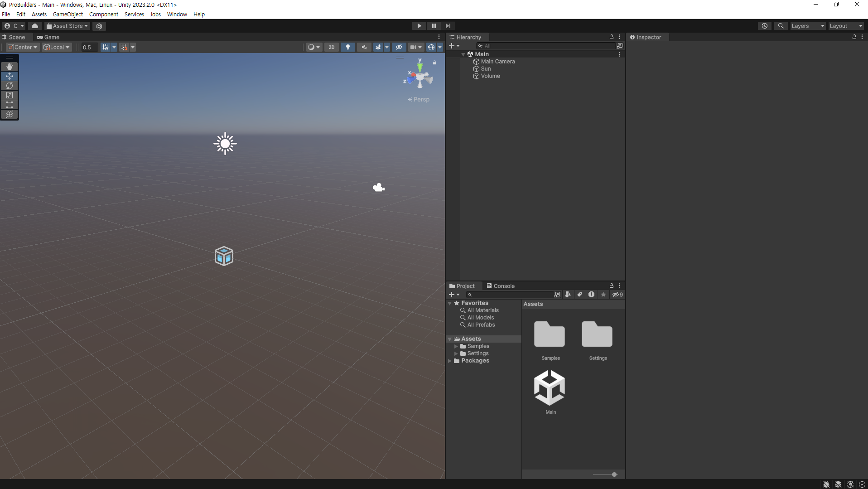Open the Undo History button
Screen dimensions: 868x489
pos(765,26)
